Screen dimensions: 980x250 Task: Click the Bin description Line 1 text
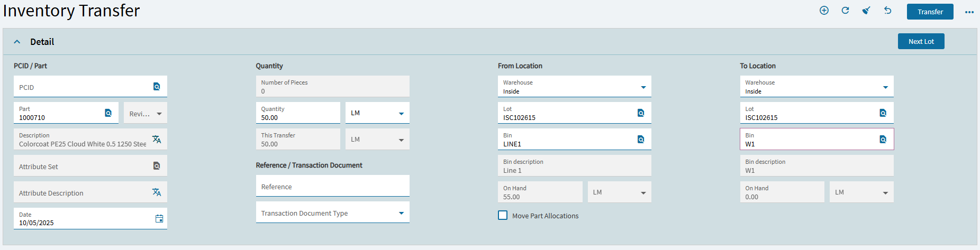click(512, 170)
